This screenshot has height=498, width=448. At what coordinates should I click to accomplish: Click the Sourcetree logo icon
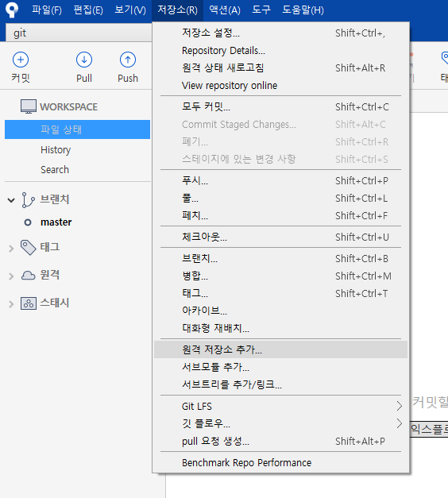12,10
